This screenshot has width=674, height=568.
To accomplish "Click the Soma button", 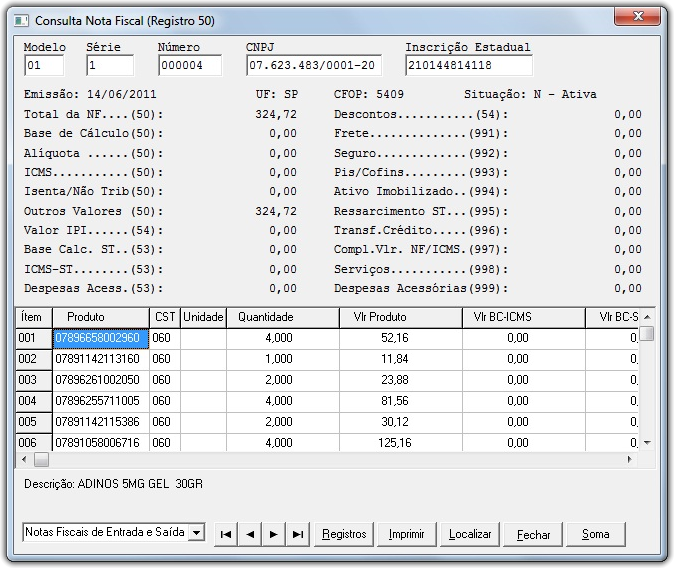I will click(596, 534).
